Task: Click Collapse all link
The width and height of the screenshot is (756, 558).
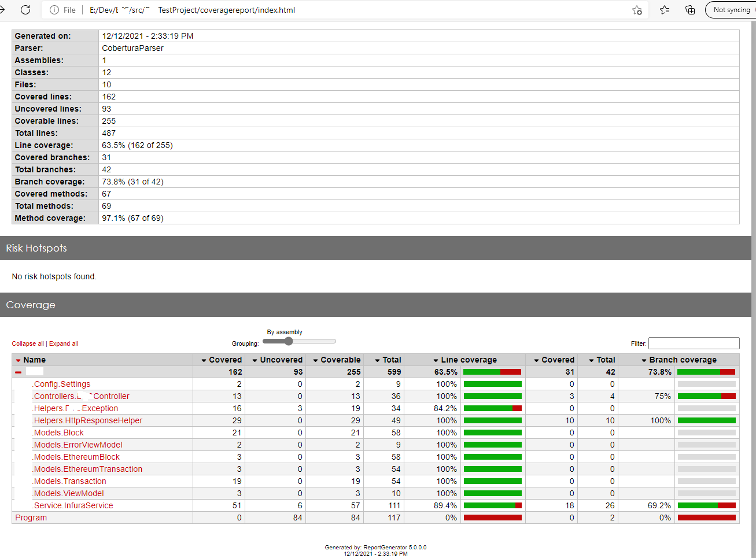Action: tap(28, 343)
